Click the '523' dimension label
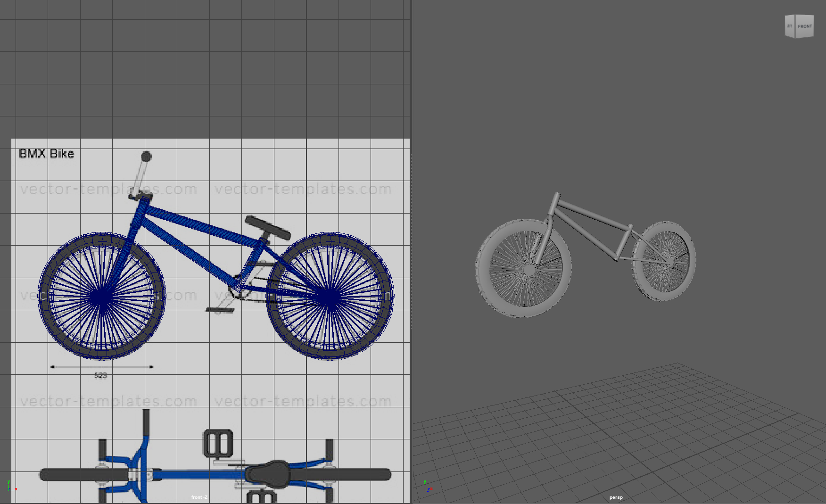Image resolution: width=826 pixels, height=504 pixels. 100,376
